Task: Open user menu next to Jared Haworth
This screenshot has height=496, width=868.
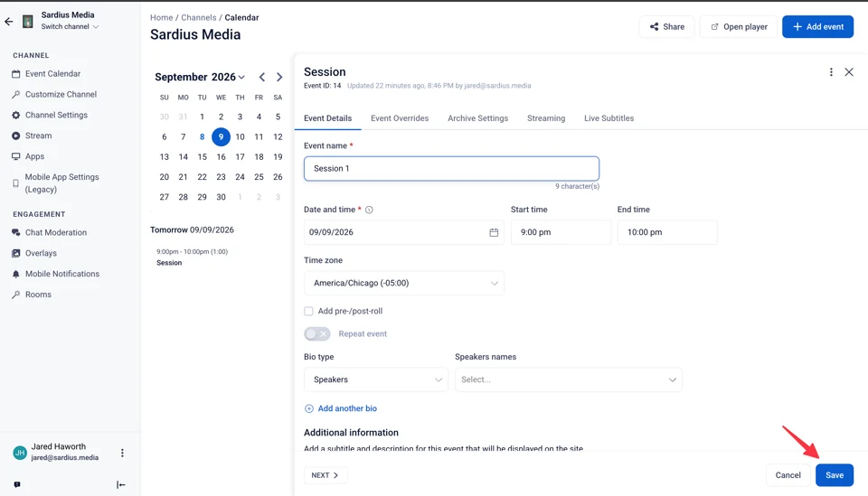Action: coord(122,453)
